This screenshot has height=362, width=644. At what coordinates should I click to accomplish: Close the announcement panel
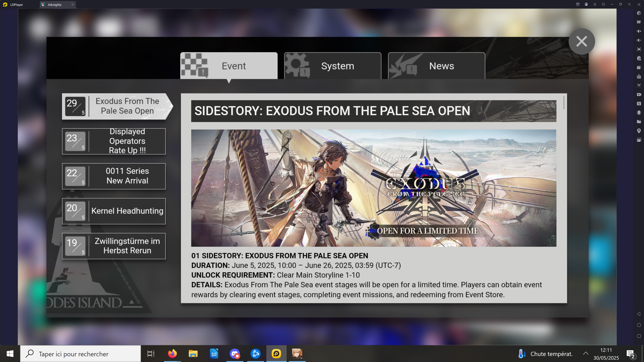[581, 41]
